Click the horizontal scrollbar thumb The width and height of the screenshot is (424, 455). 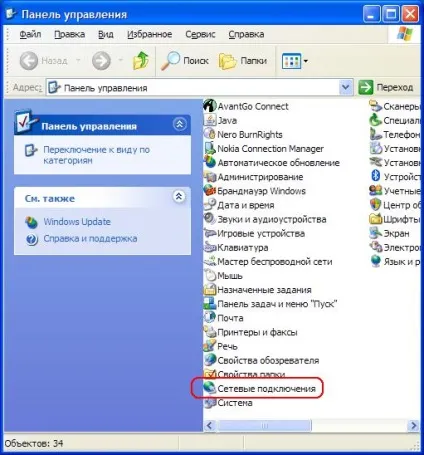264,425
